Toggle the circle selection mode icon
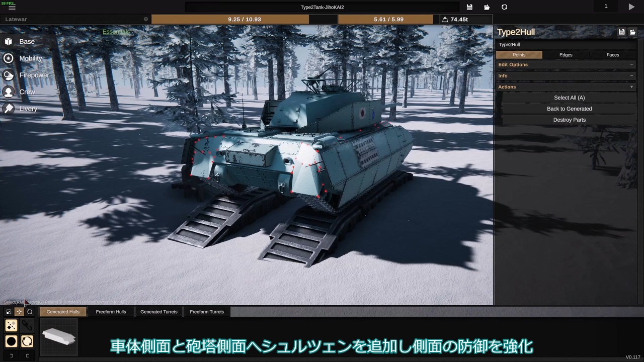This screenshot has width=644, height=362. tap(11, 341)
